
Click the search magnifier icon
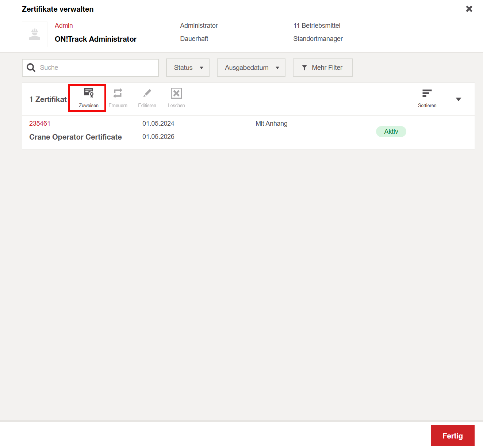pos(31,68)
